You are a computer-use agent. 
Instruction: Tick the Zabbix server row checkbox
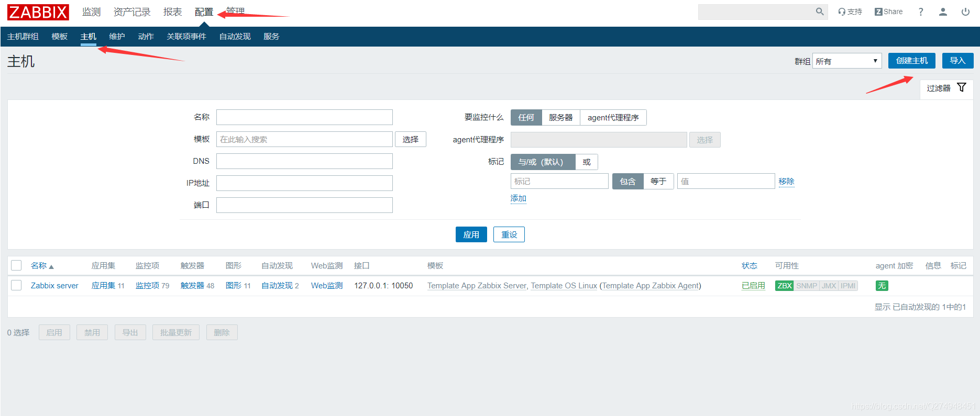coord(16,285)
